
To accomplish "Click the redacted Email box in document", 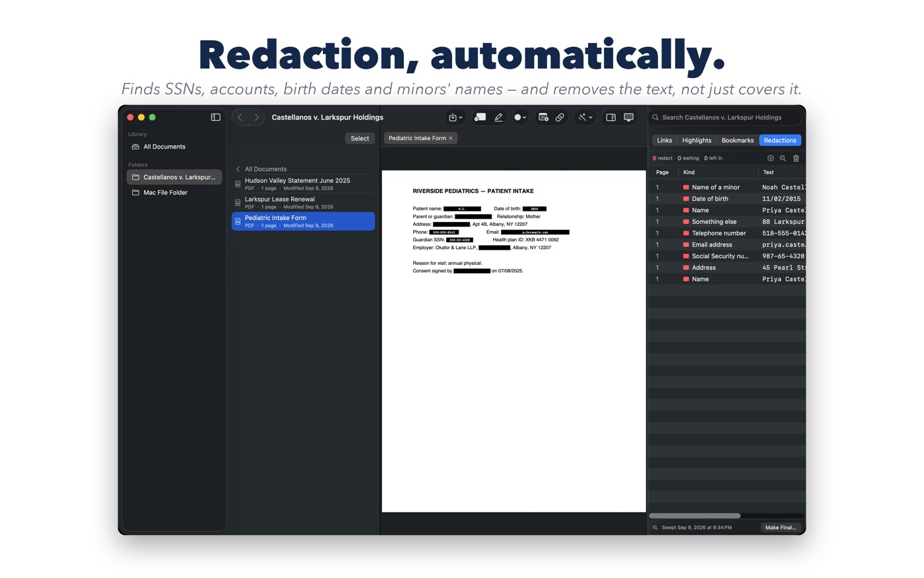I will (535, 233).
